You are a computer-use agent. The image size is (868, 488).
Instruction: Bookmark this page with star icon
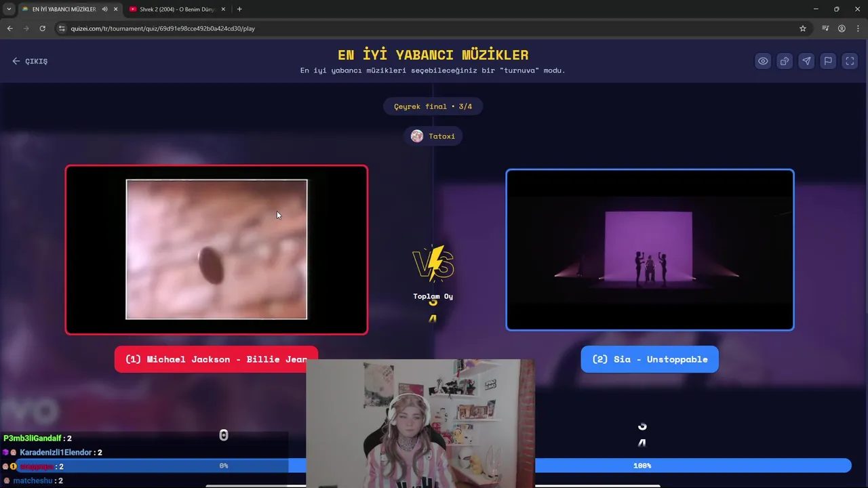pyautogui.click(x=803, y=28)
